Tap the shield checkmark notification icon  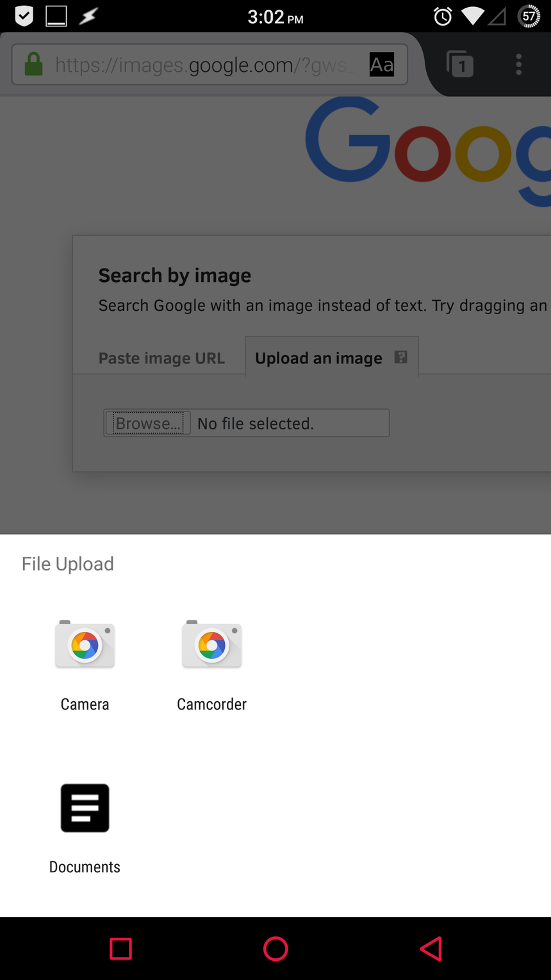point(24,17)
